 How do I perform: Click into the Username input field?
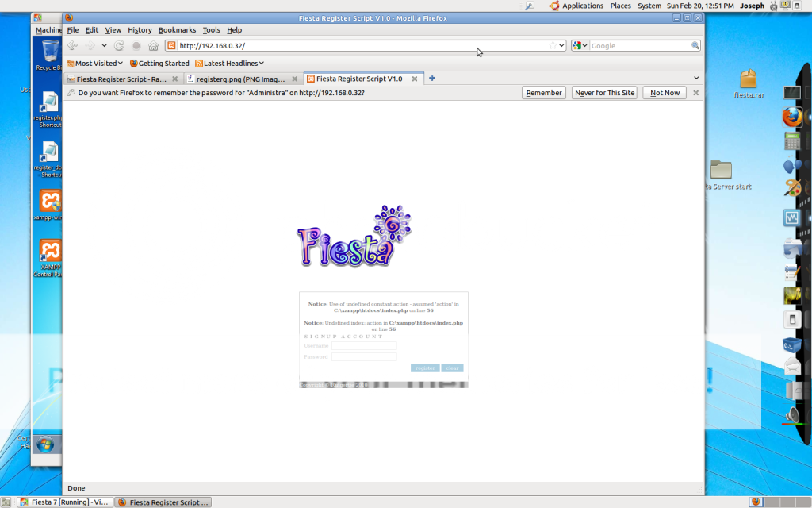click(x=364, y=345)
